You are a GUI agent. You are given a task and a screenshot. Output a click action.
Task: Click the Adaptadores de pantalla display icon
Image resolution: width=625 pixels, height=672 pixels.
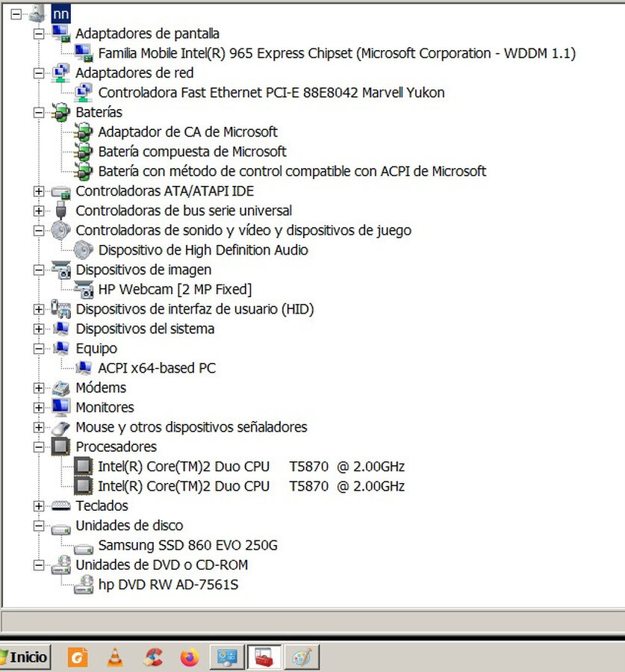[x=61, y=34]
